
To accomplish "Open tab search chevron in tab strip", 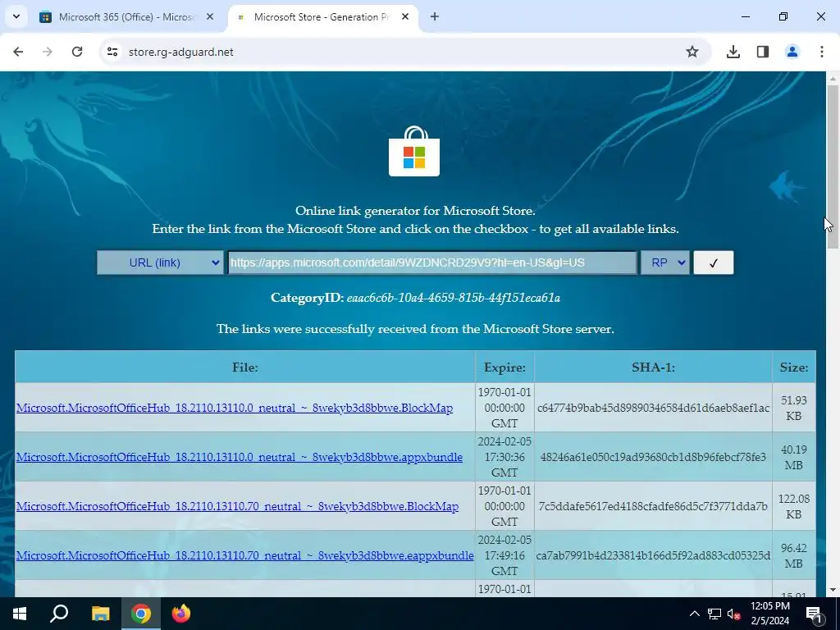I will pos(16,16).
